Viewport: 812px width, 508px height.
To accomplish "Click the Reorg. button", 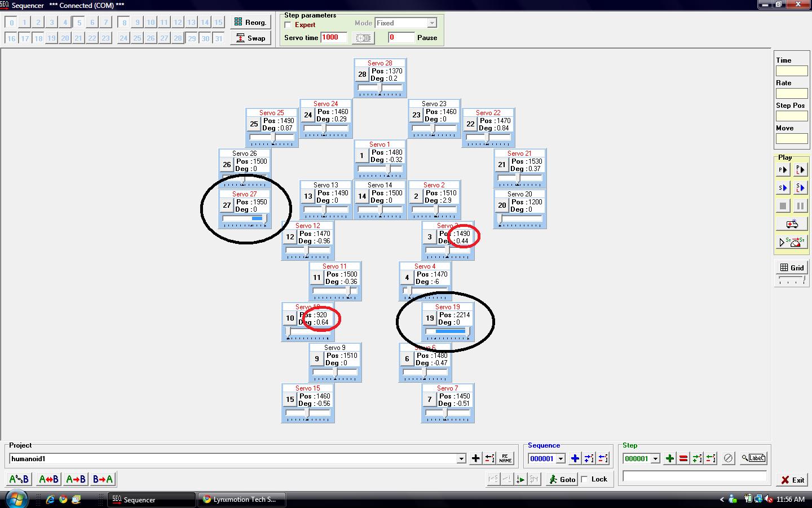I will (x=250, y=23).
